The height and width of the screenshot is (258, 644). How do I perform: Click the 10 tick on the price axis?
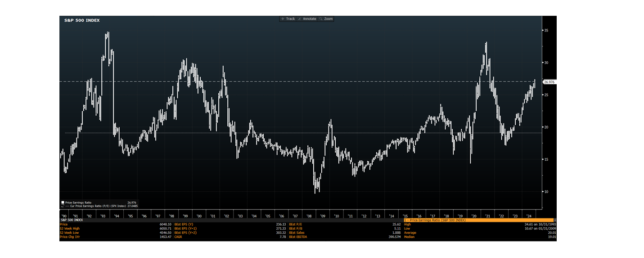coord(546,191)
